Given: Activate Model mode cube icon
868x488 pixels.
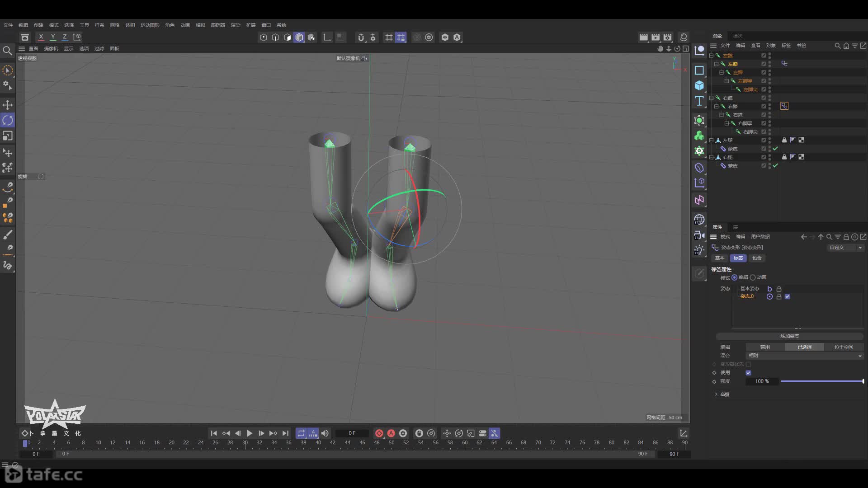Looking at the screenshot, I should click(x=299, y=38).
